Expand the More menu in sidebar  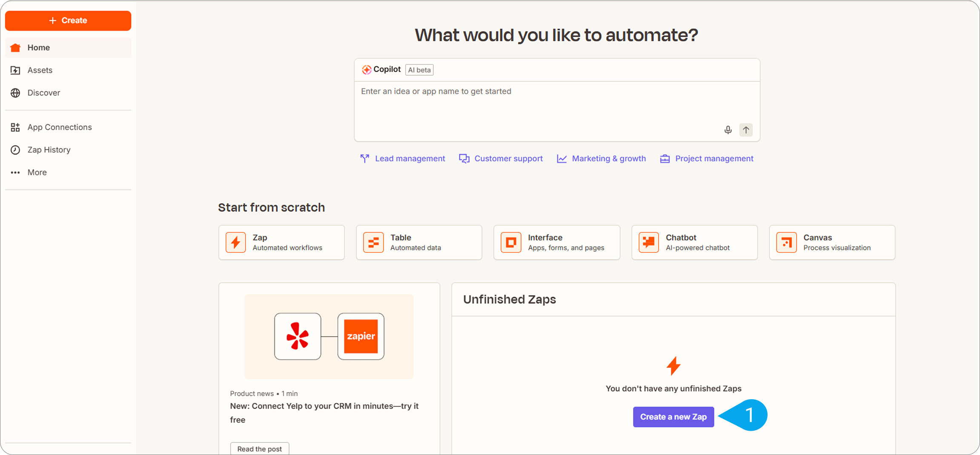37,173
